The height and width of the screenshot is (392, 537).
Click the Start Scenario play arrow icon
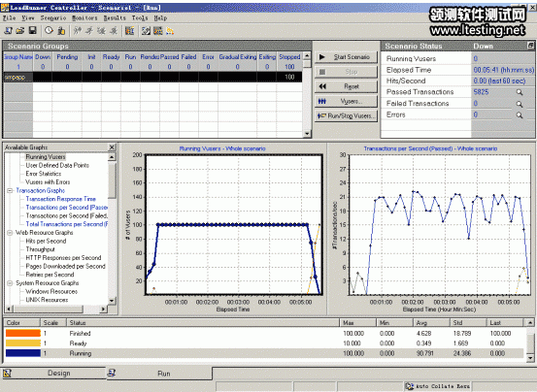322,57
